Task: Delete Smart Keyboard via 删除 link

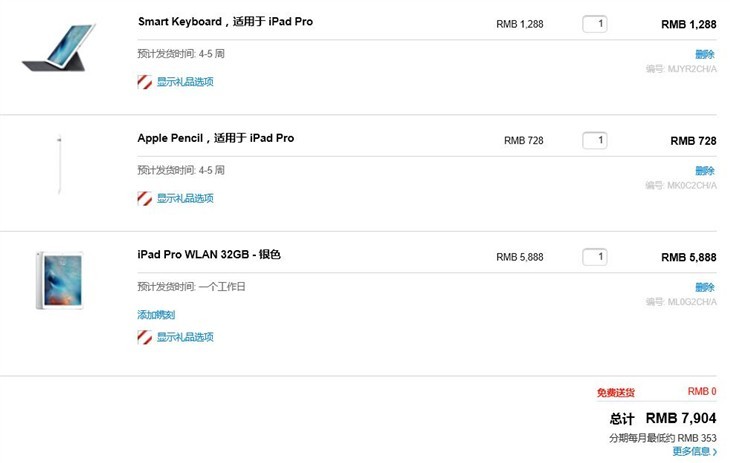Action: click(x=705, y=54)
